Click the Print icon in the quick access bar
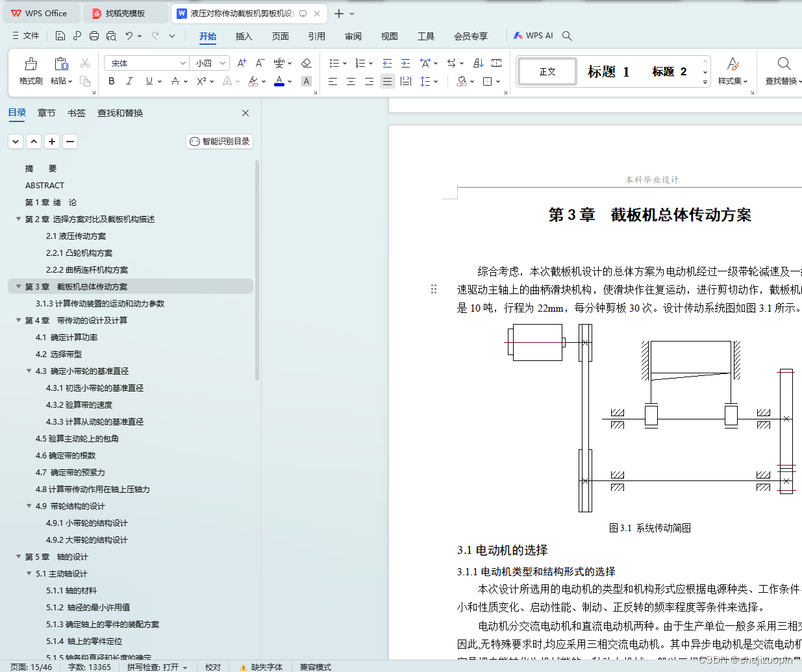The height and width of the screenshot is (672, 802). point(94,36)
